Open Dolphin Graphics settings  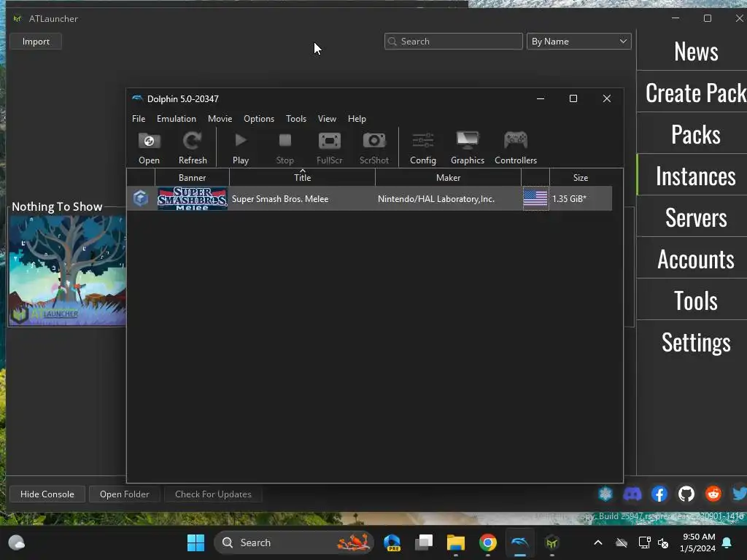468,148
